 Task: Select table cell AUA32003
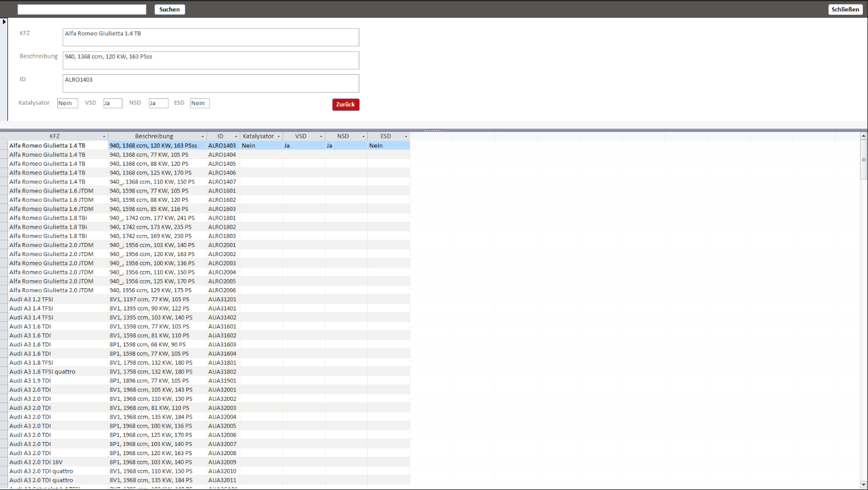(x=223, y=408)
